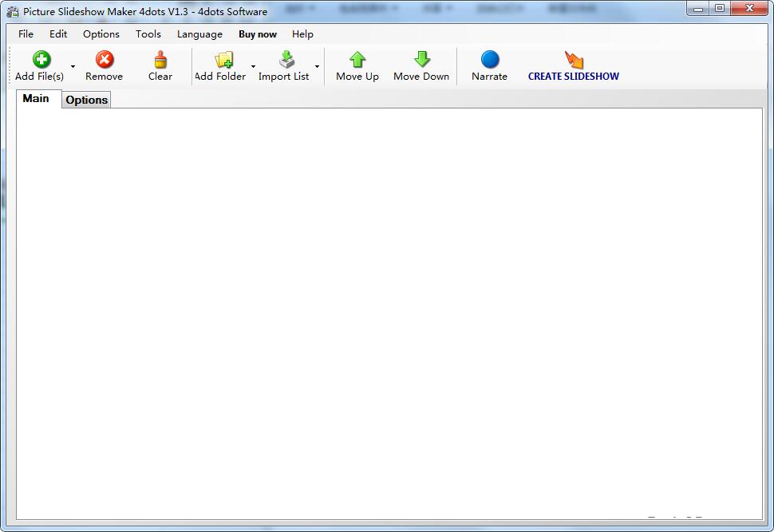
Task: Open the Help menu
Action: coord(302,34)
